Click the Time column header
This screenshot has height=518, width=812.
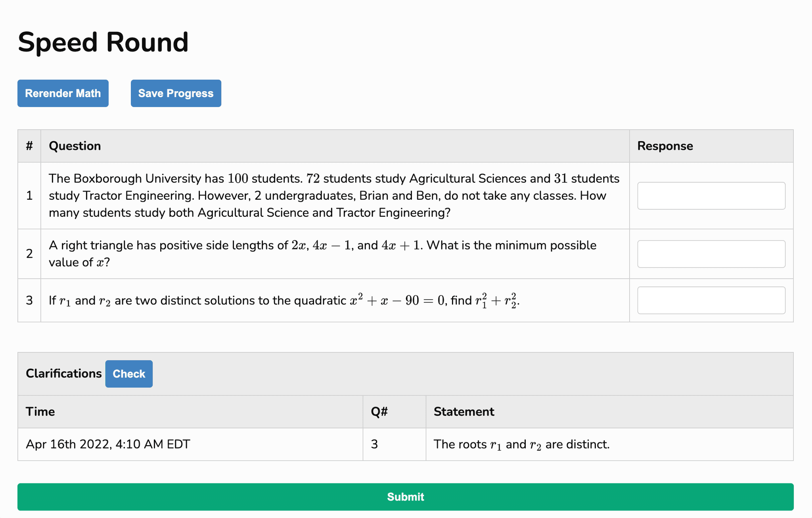[40, 411]
